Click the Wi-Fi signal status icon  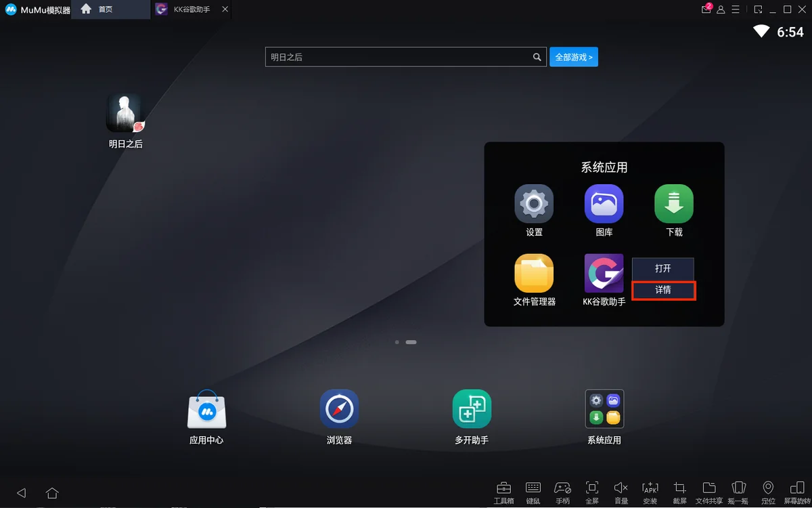[762, 31]
